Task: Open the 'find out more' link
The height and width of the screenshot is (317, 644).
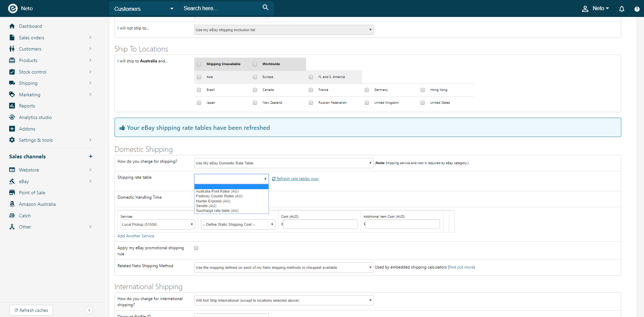Action: 461,267
